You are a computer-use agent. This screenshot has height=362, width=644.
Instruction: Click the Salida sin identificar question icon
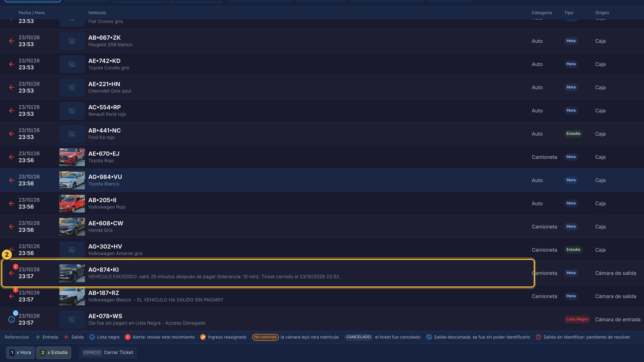click(x=539, y=337)
